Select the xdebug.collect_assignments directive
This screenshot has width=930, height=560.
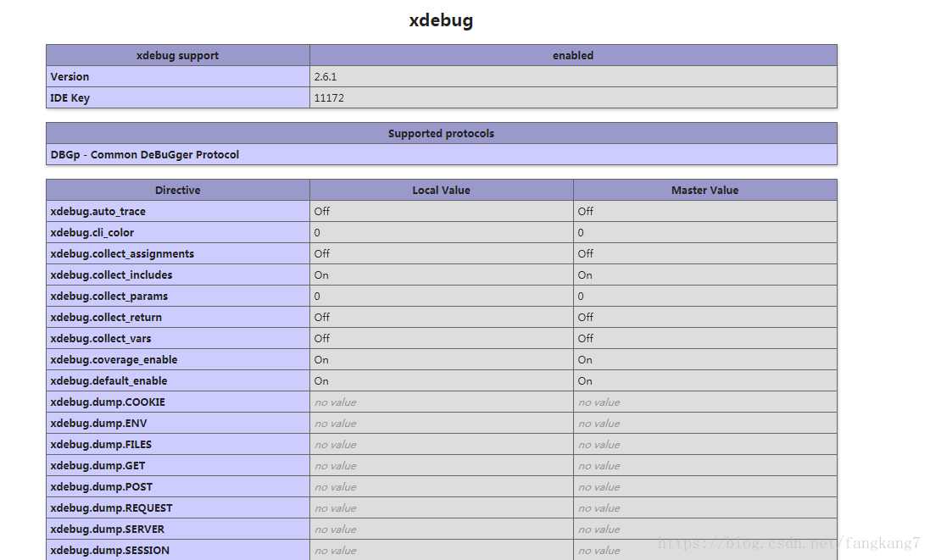[178, 253]
